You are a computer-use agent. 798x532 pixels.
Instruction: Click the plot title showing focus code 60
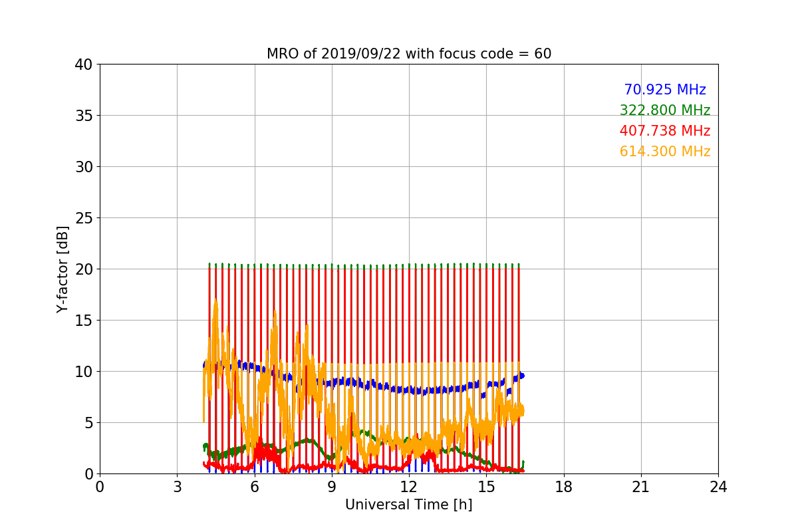tap(409, 54)
